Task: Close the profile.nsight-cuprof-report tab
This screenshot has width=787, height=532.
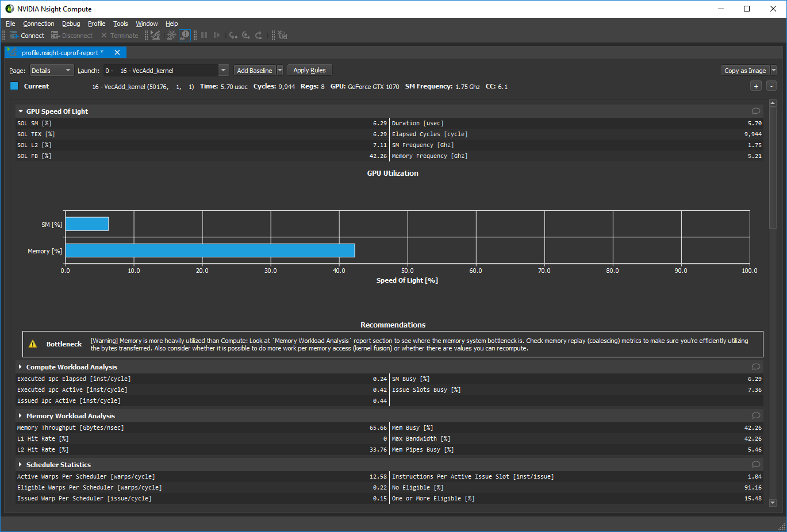Action: point(117,52)
